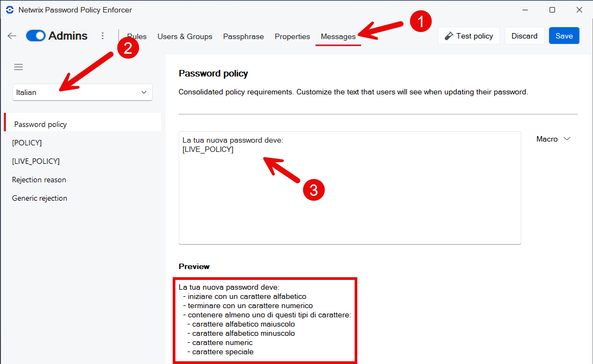Expand the Macro dropdown
The width and height of the screenshot is (593, 364).
[x=553, y=139]
